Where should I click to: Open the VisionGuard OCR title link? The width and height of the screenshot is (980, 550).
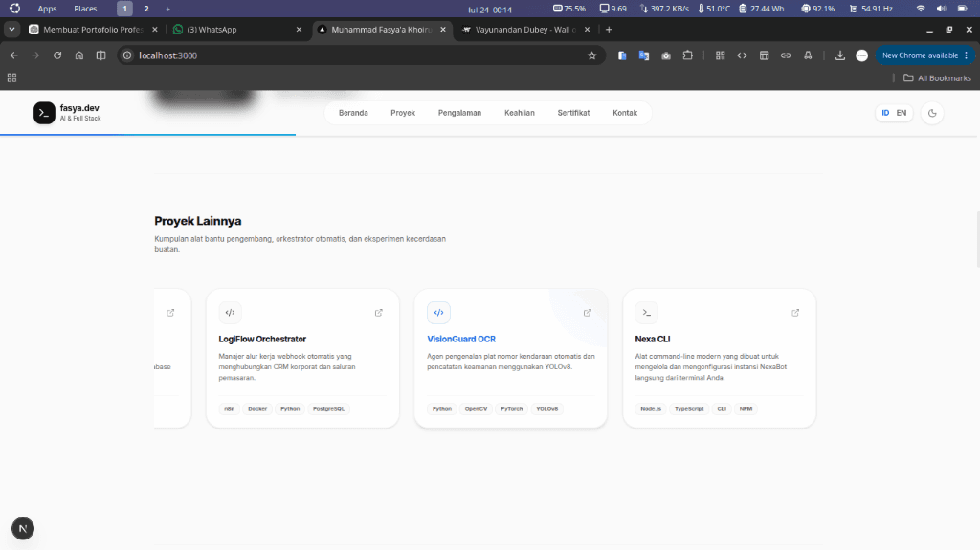click(x=461, y=339)
